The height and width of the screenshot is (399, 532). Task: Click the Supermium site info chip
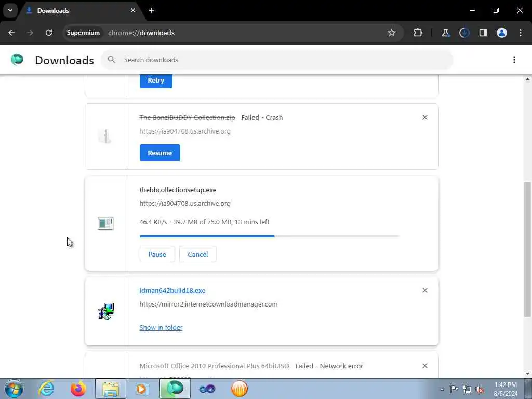pyautogui.click(x=83, y=33)
